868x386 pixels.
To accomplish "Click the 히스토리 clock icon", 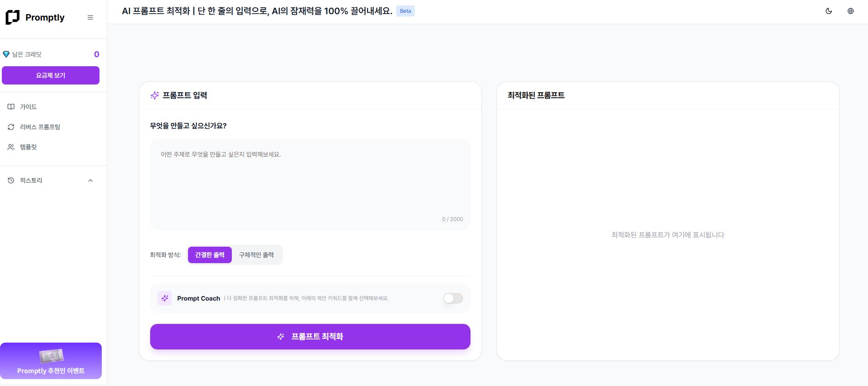I will tap(11, 180).
